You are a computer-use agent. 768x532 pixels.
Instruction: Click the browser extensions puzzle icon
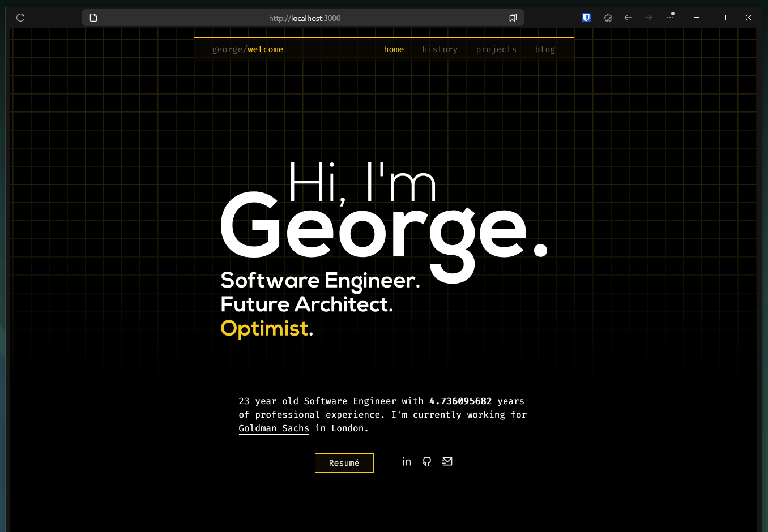(x=607, y=18)
